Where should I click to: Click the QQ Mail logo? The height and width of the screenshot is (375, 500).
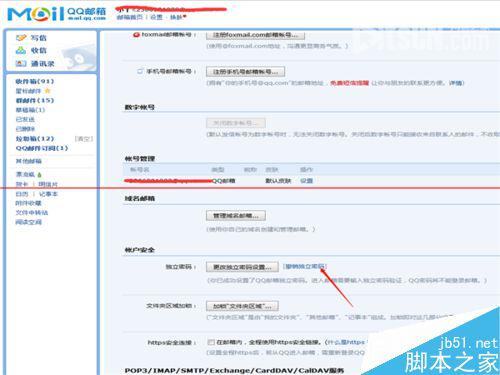[x=57, y=13]
